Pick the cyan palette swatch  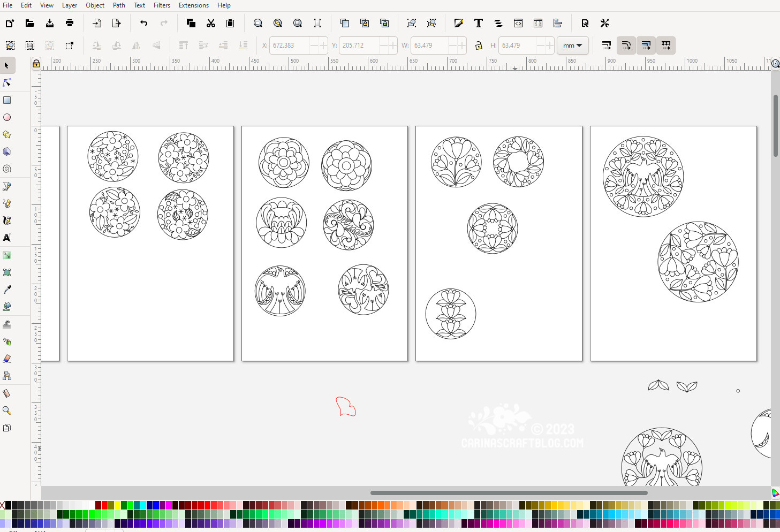(143, 505)
